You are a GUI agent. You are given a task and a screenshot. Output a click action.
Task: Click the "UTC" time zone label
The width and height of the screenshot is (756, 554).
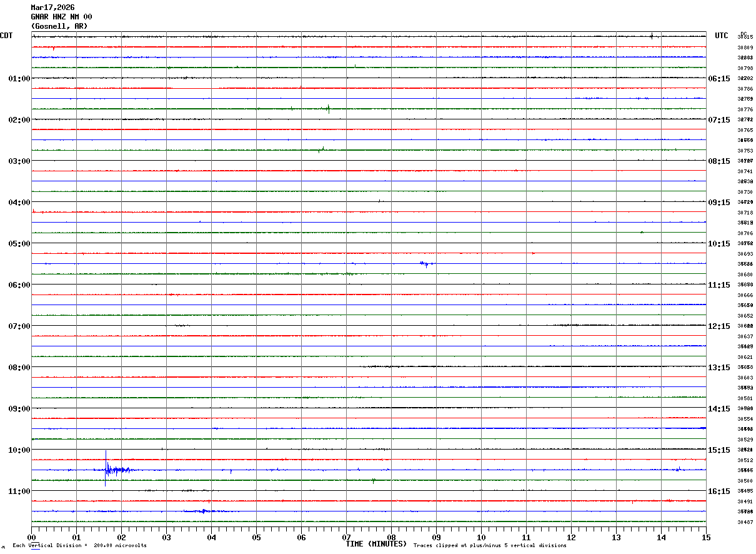click(722, 36)
